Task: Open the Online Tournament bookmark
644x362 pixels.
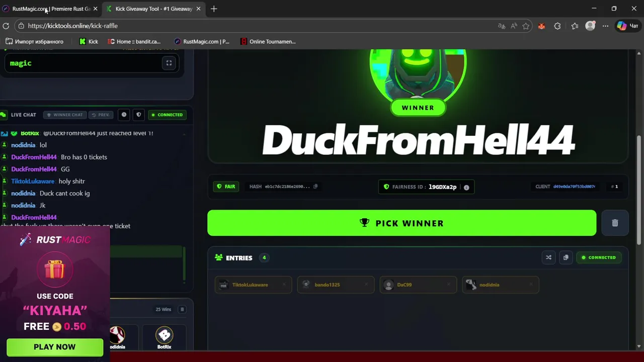Action: (268, 42)
